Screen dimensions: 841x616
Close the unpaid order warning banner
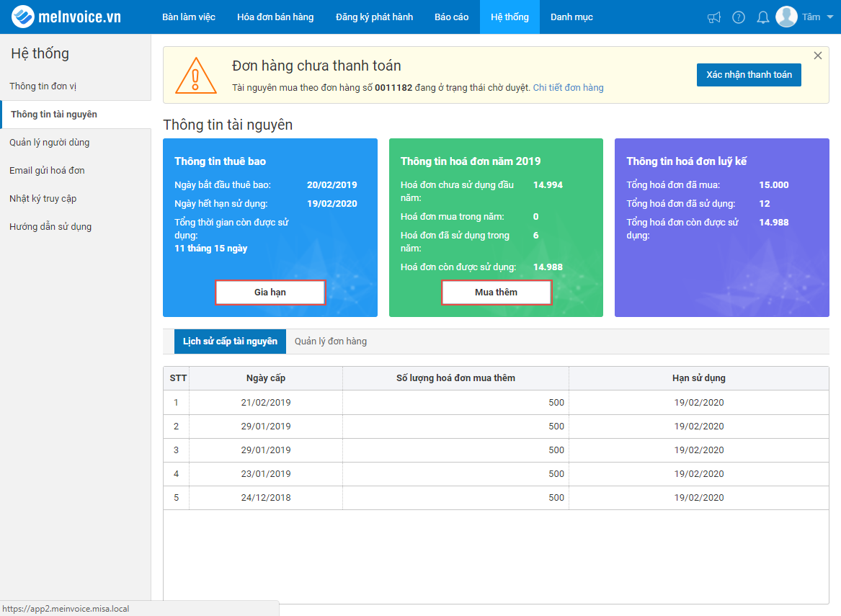(x=817, y=55)
